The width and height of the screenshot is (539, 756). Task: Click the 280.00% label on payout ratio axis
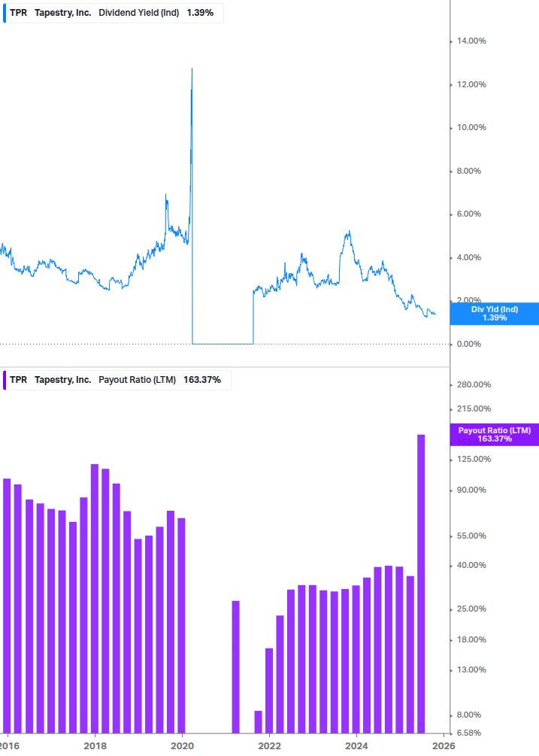(474, 384)
